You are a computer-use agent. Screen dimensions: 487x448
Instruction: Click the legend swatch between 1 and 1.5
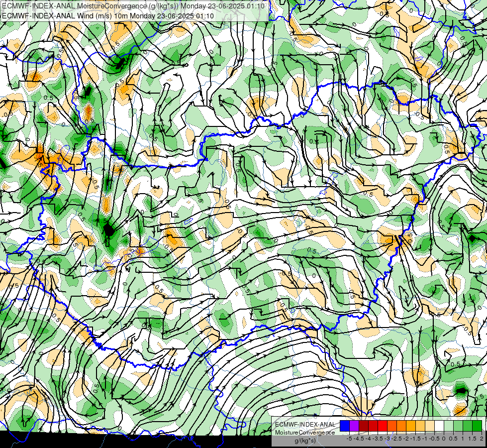[468, 426]
